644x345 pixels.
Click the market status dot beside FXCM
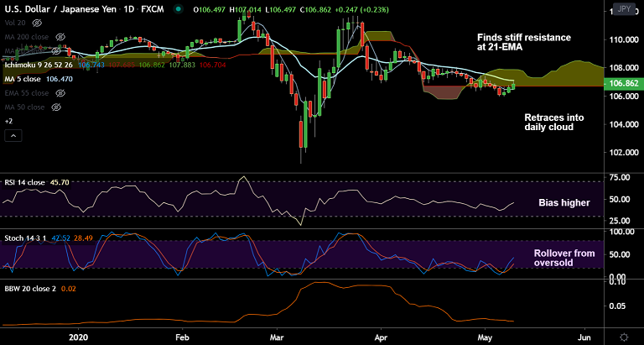click(x=178, y=9)
